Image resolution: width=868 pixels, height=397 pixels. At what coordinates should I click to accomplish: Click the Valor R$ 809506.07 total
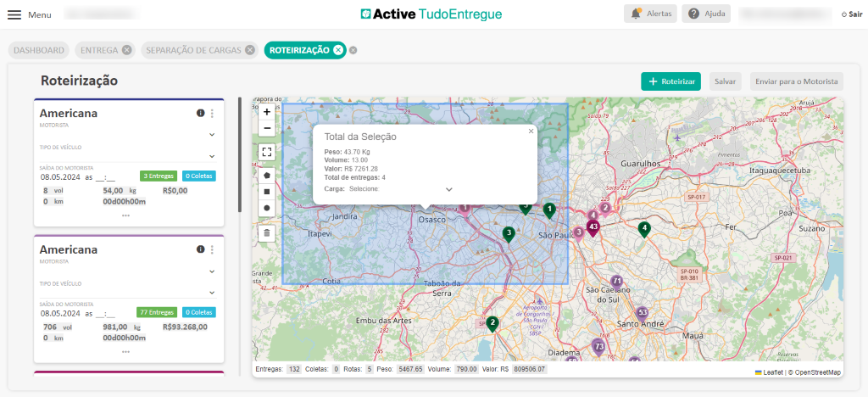tap(515, 369)
